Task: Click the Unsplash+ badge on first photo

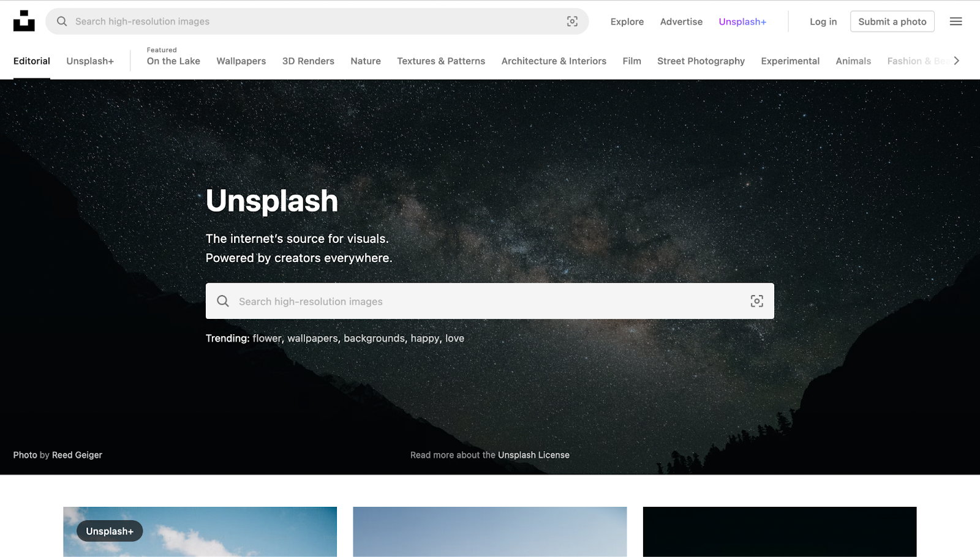Action: (110, 531)
